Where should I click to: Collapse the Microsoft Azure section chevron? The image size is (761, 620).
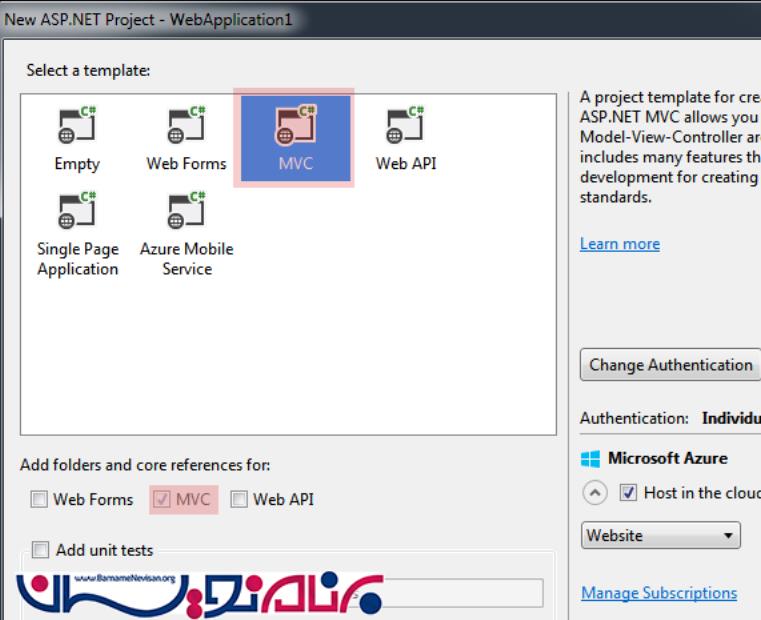[594, 493]
